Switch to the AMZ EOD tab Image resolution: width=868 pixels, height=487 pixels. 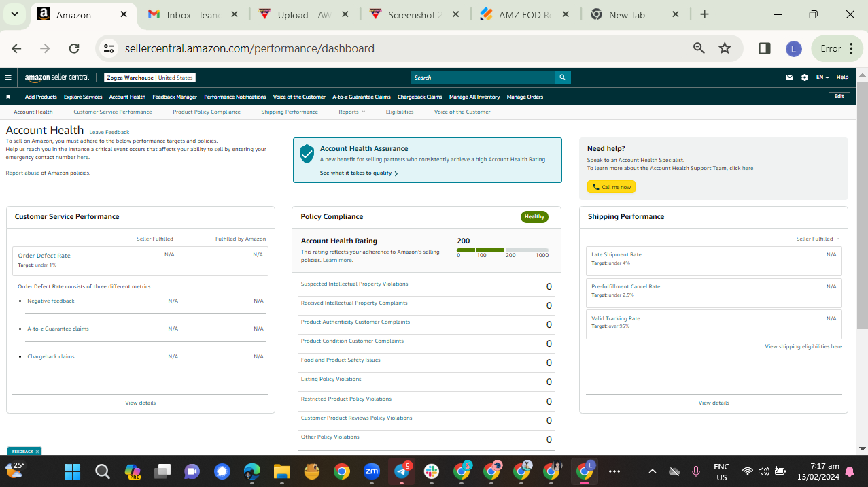(x=523, y=14)
